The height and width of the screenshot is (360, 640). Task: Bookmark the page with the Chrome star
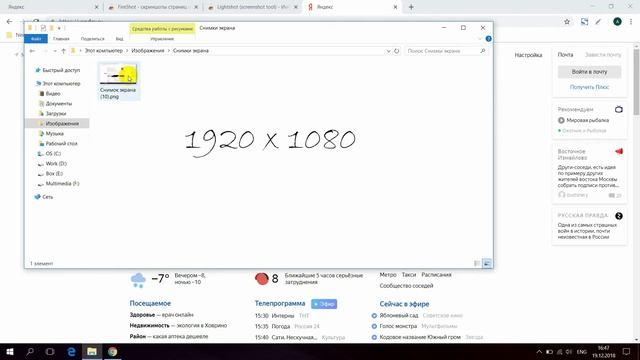coord(567,22)
